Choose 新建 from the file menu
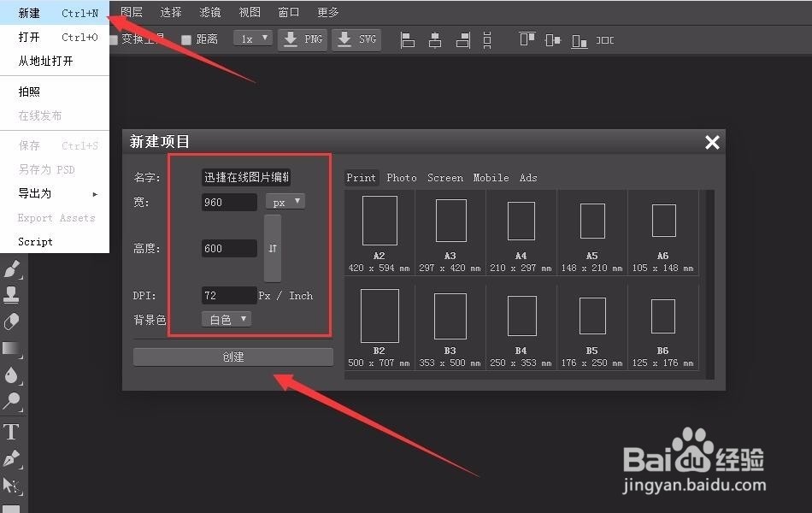 point(55,13)
